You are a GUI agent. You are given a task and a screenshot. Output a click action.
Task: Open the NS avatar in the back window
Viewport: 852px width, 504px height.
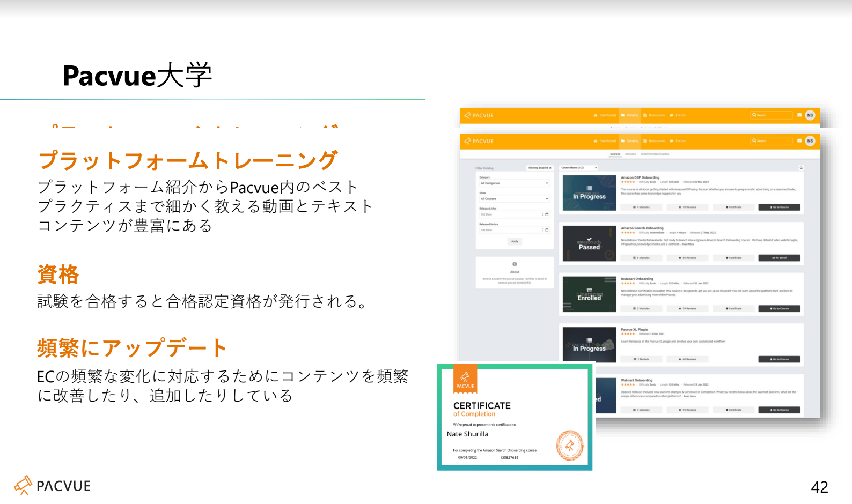click(x=810, y=115)
